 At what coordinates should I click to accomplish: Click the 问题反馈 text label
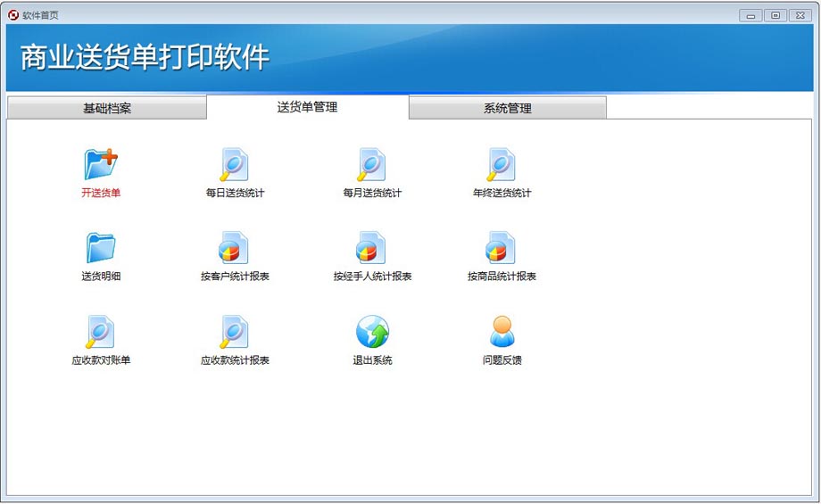(502, 360)
